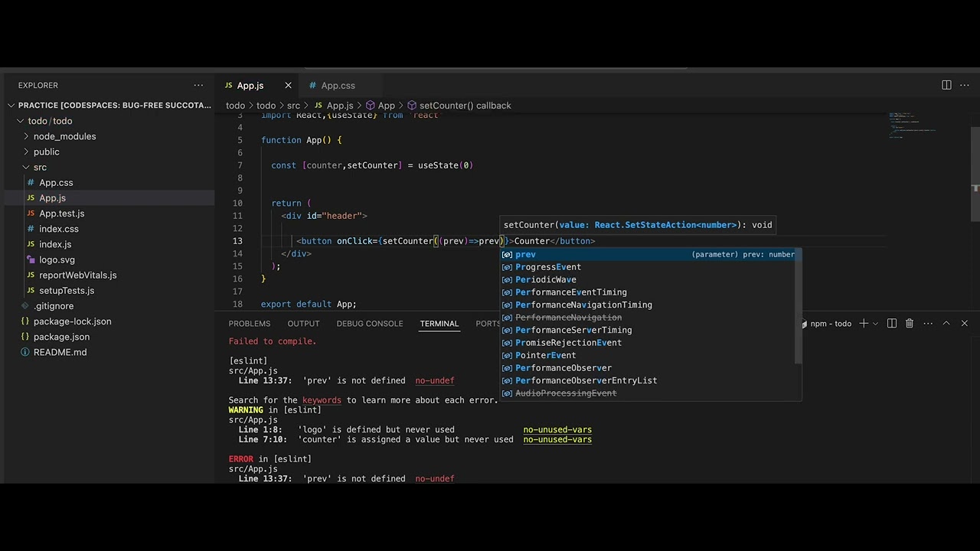980x551 pixels.
Task: Kill terminal with trash icon
Action: coord(910,324)
